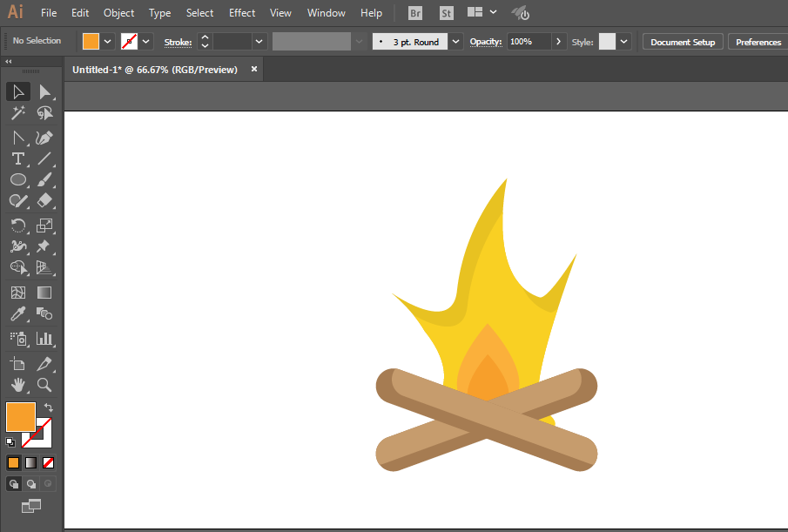Enable Draw Behind mode

[x=31, y=484]
